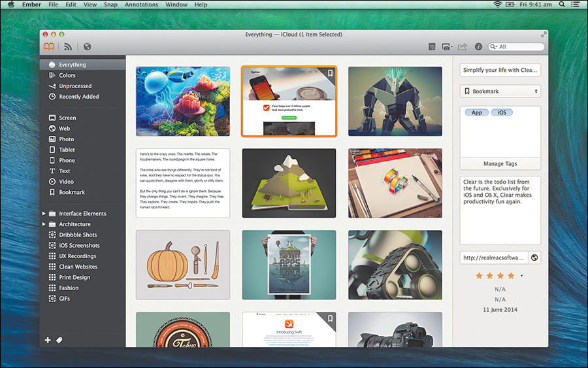This screenshot has height=368, width=588.
Task: Open the Ember application menu
Action: tap(31, 5)
